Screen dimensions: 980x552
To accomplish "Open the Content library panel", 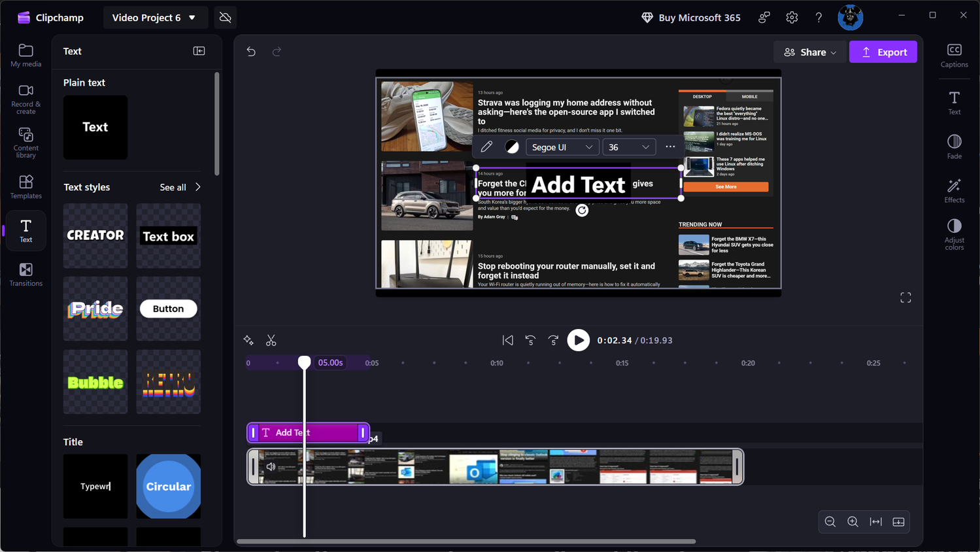I will click(x=25, y=143).
